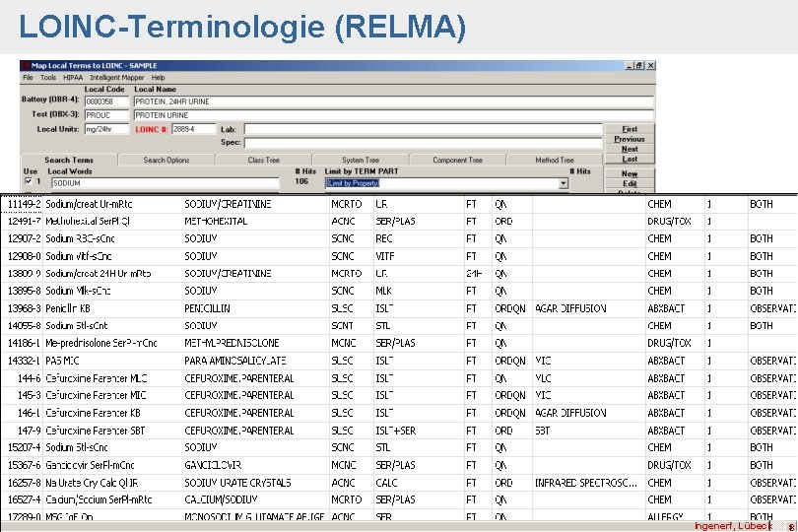Click the Edit button
Screen dimensions: 798x532
(630, 184)
